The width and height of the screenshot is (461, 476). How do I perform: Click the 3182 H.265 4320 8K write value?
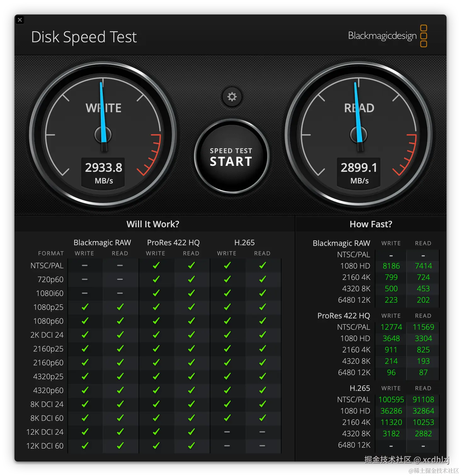[391, 434]
